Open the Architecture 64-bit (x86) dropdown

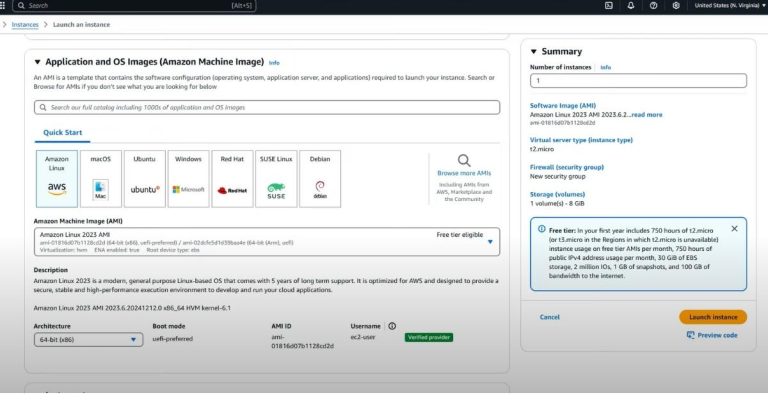pyautogui.click(x=90, y=340)
